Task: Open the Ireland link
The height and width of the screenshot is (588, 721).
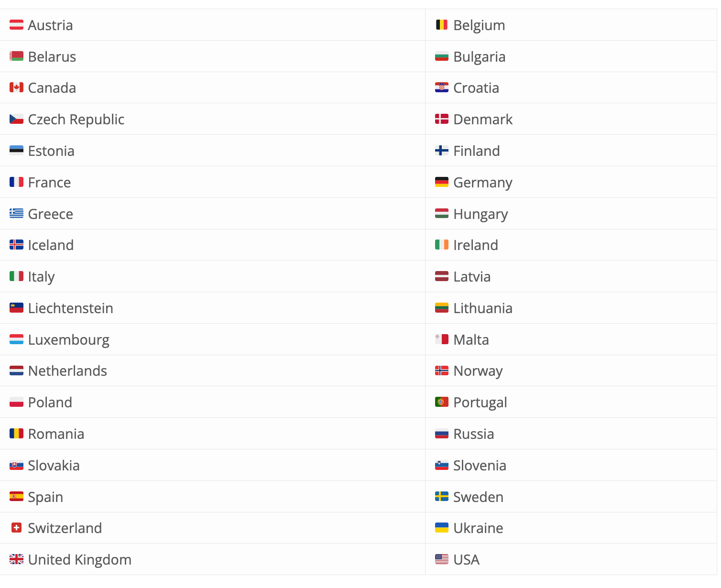Action: coord(475,245)
